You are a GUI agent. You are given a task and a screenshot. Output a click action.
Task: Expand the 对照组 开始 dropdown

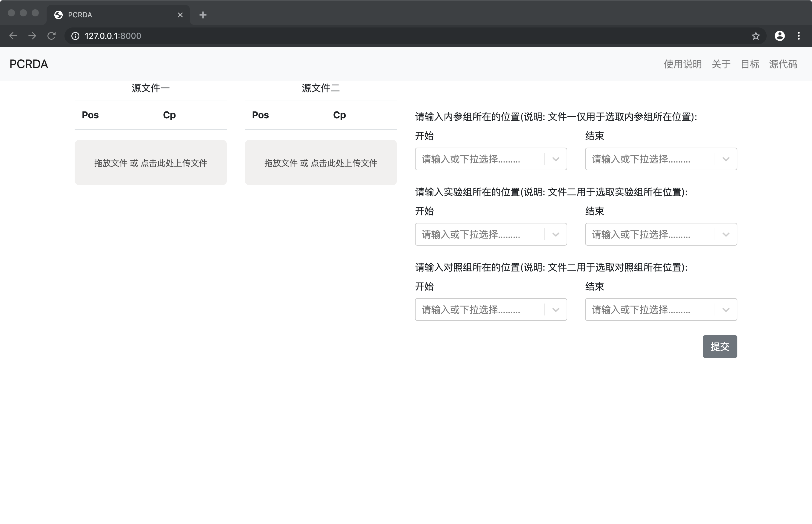(x=556, y=309)
